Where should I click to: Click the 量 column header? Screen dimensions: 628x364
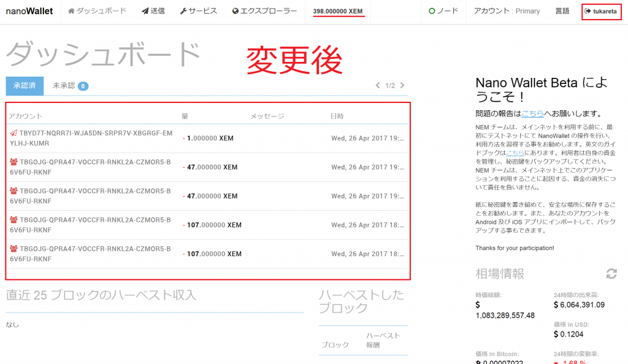[185, 116]
